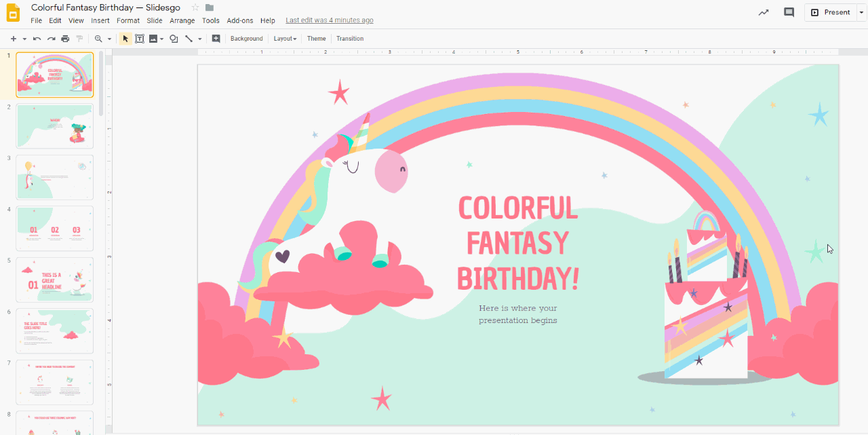This screenshot has width=868, height=435.
Task: Open the Insert menu
Action: click(100, 20)
